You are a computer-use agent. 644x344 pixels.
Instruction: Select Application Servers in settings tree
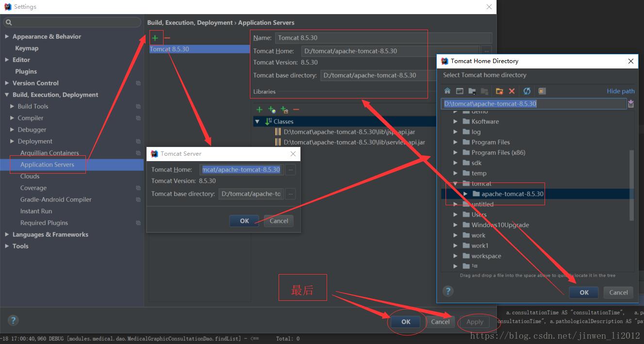(x=47, y=164)
